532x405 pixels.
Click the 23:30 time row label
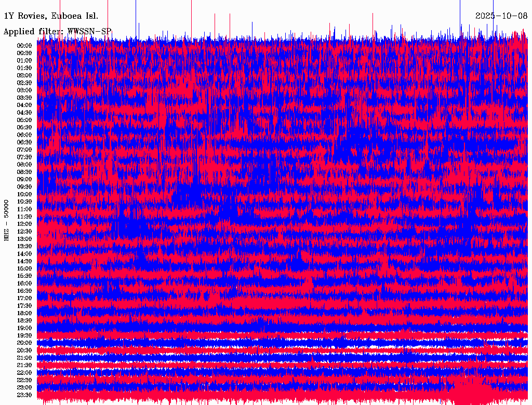pos(24,395)
